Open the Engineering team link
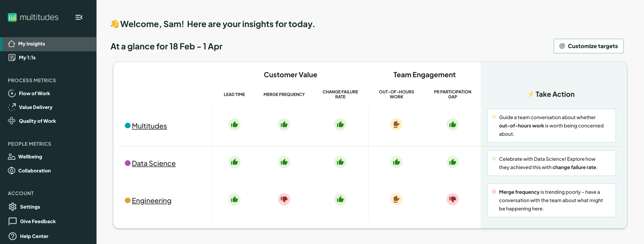This screenshot has height=244, width=644. pos(151,201)
